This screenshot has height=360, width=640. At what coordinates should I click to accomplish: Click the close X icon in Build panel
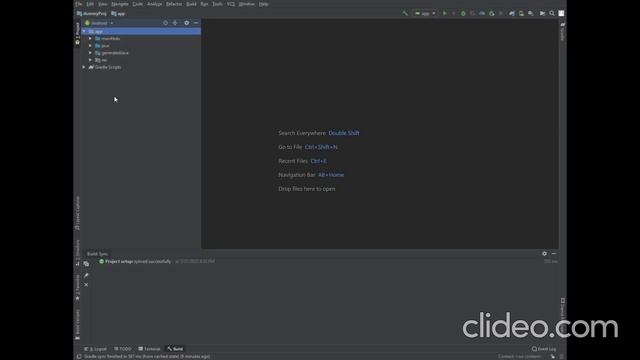[86, 284]
